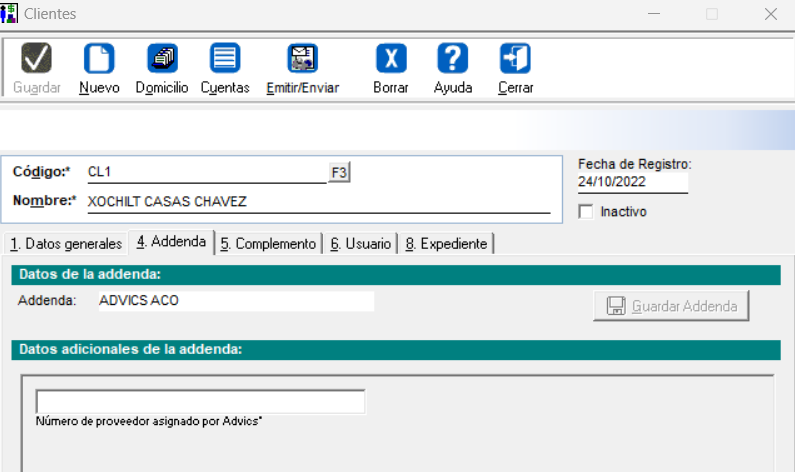Click the Número de proveedor asignado label
Screen dimensions: 795x472
coord(149,421)
